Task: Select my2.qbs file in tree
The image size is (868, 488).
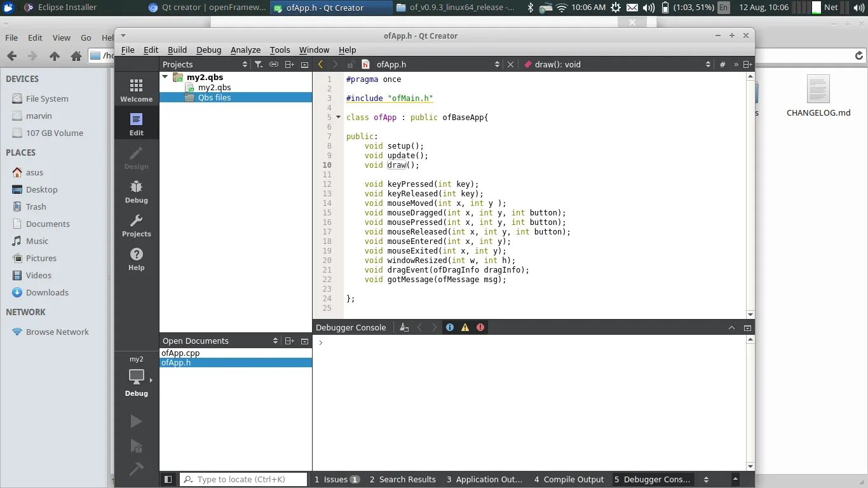Action: tap(214, 88)
